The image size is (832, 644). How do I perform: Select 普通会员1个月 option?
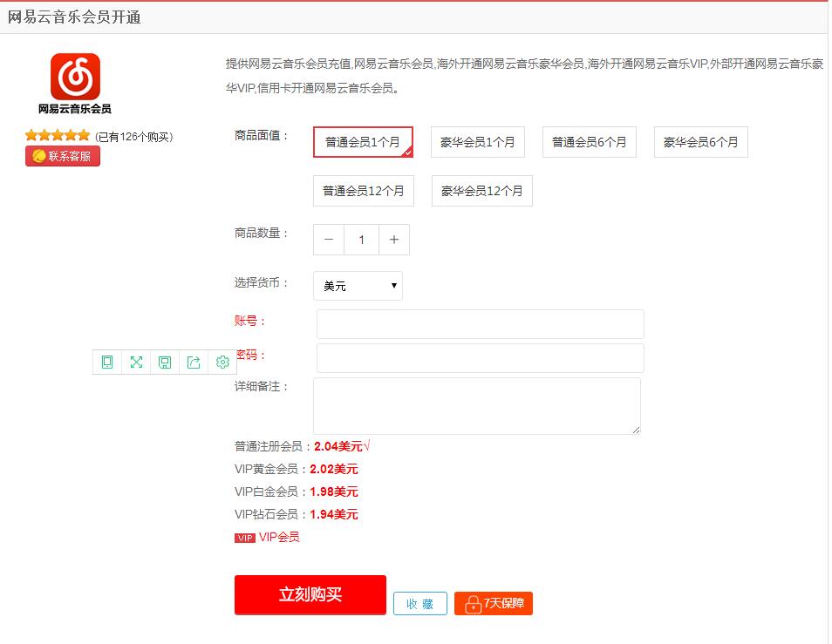(363, 142)
